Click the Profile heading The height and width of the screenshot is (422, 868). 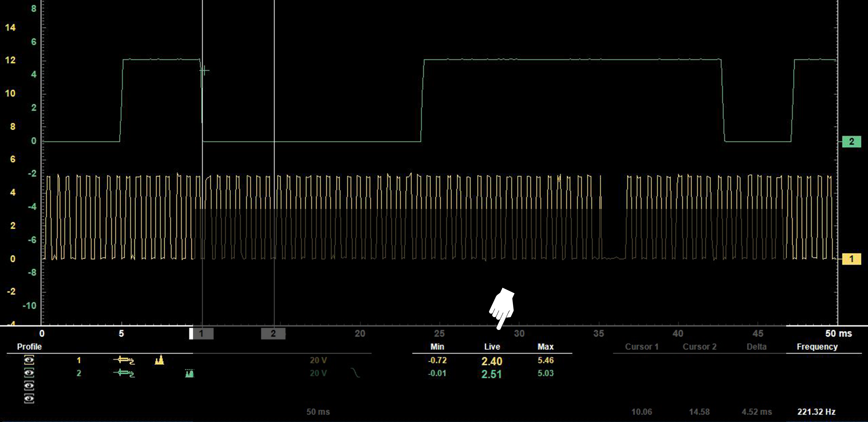coord(29,347)
